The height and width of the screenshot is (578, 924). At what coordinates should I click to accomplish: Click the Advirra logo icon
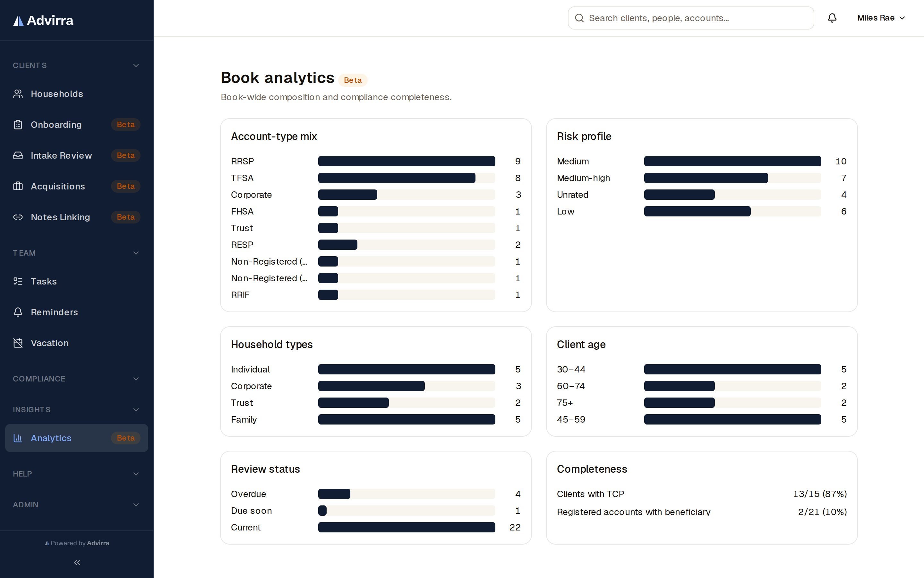coord(18,21)
